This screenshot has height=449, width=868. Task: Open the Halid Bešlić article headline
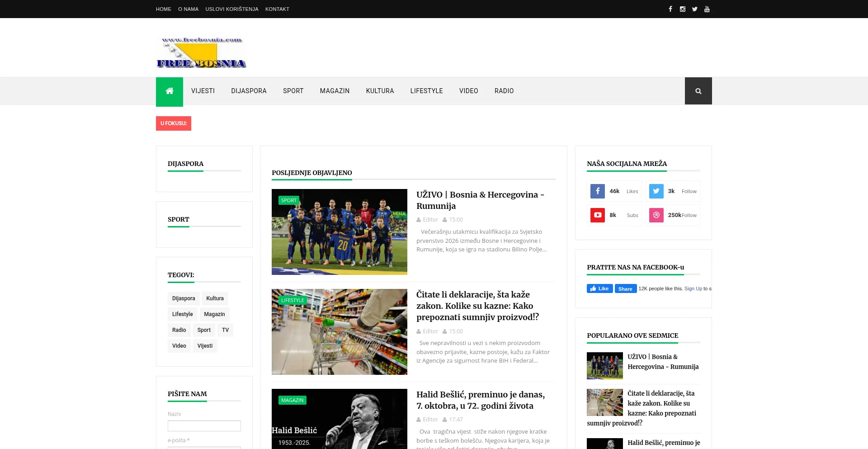click(x=480, y=400)
